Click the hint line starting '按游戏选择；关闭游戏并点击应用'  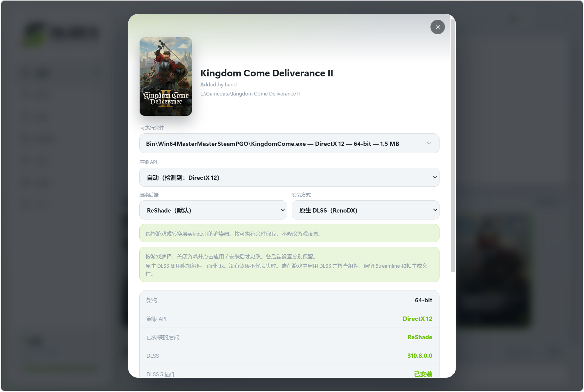[x=231, y=256]
